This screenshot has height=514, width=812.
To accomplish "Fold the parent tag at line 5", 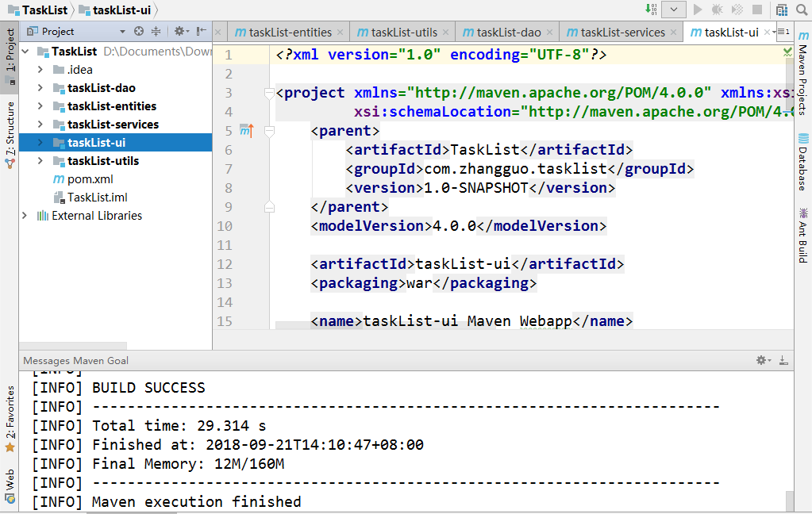I will pos(269,132).
